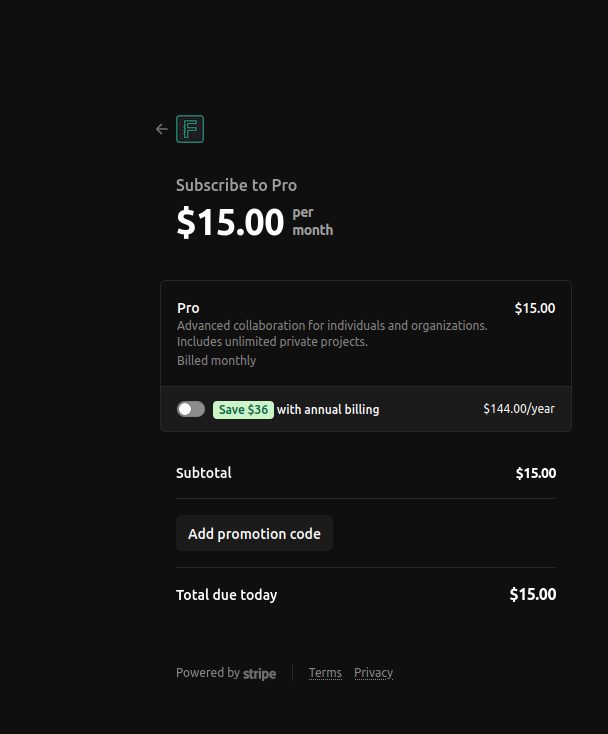The width and height of the screenshot is (608, 734).
Task: Click the Subtotal label
Action: pos(204,473)
